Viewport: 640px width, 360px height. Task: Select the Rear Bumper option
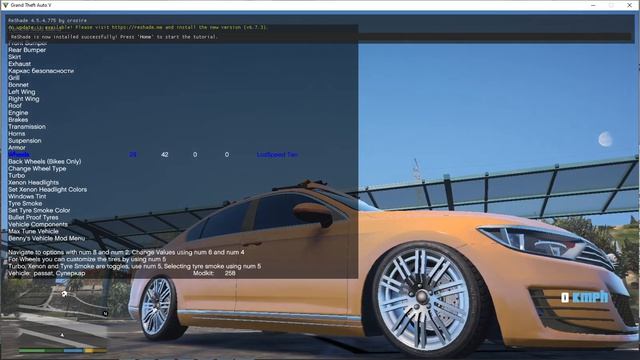27,50
